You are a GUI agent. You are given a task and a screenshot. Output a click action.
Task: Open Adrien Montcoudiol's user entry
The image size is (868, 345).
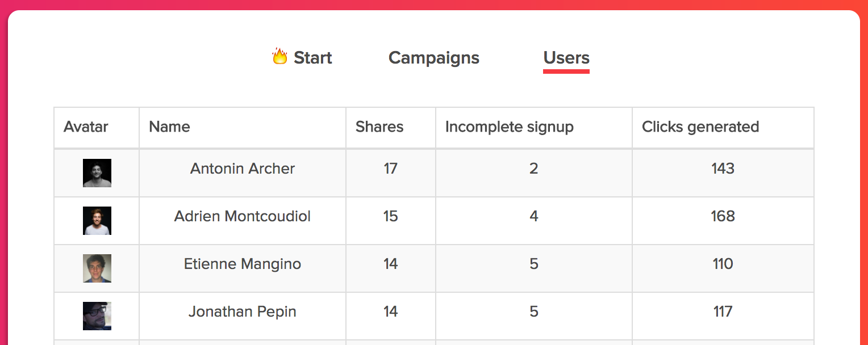(243, 216)
